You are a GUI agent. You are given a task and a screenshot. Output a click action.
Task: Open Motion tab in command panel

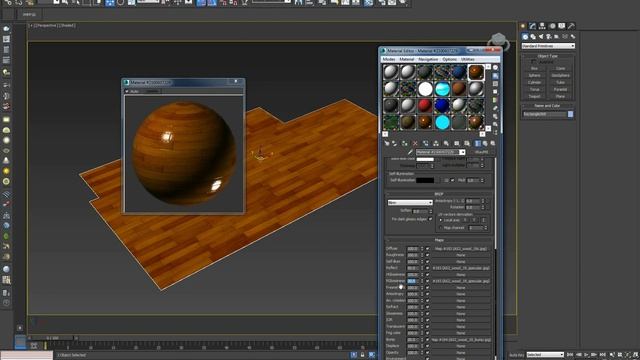coord(552,26)
